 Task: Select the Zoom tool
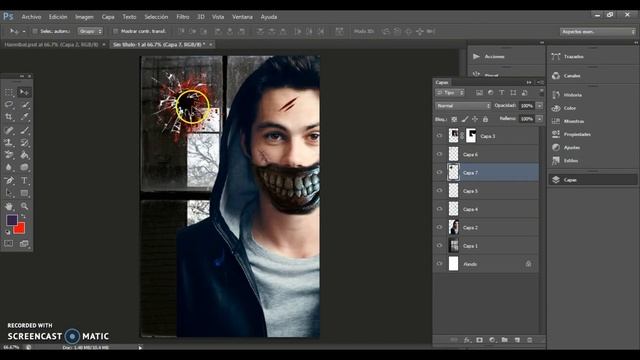coord(24,206)
